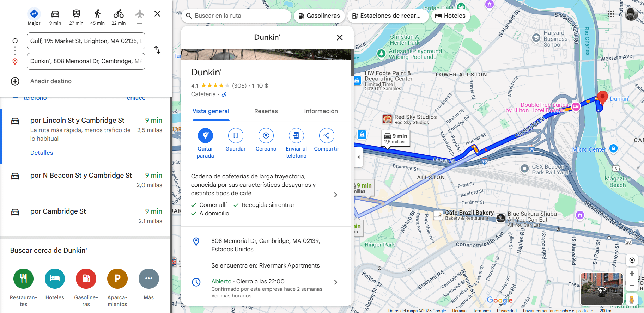Filter by Hoteles chip
The image size is (644, 313).
451,16
